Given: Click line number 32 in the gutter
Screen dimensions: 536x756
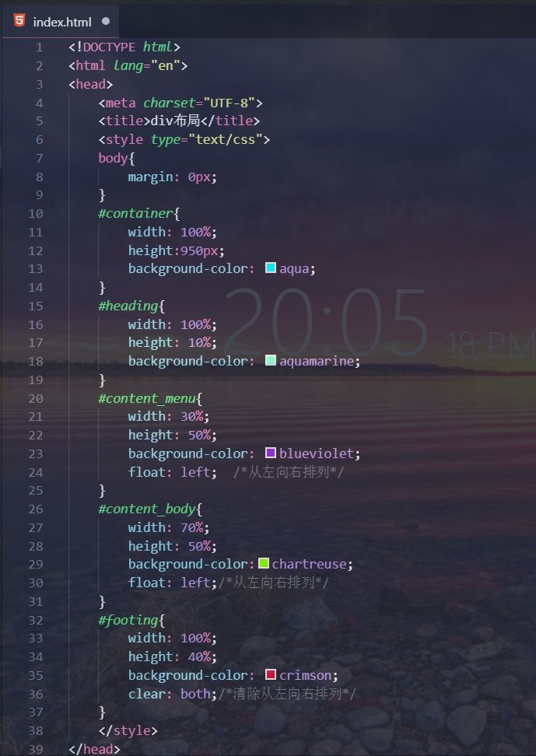Looking at the screenshot, I should click(36, 620).
